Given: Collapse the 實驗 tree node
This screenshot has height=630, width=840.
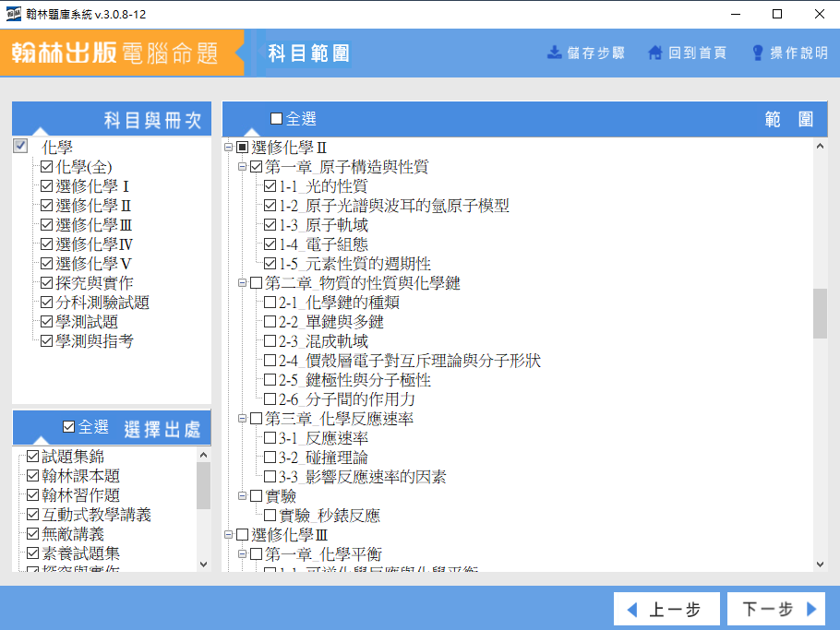Looking at the screenshot, I should coord(242,496).
